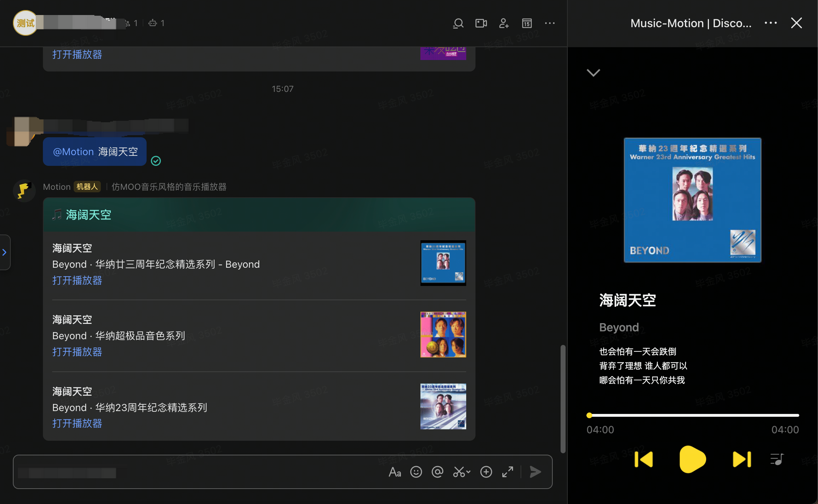
Task: Open emoji picker in message box
Action: tap(416, 472)
